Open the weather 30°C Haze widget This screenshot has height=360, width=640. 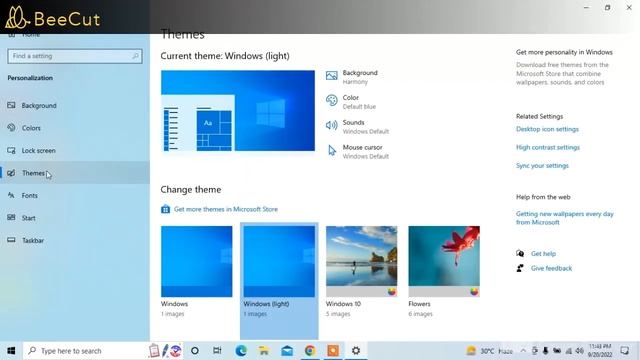coord(490,351)
